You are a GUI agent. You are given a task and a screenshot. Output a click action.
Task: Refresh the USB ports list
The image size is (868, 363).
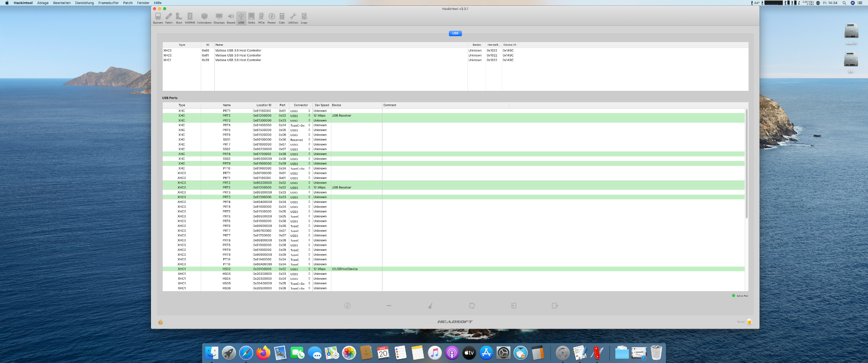(x=472, y=306)
